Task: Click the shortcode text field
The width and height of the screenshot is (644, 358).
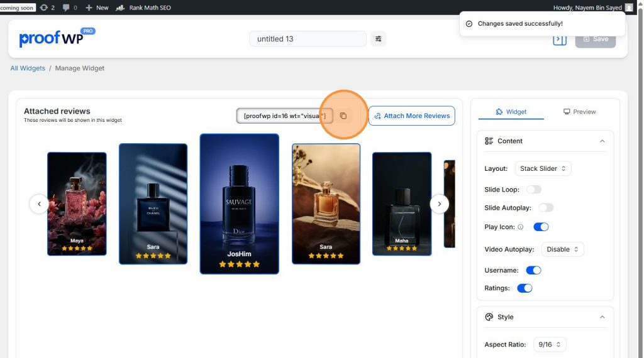Action: click(284, 116)
